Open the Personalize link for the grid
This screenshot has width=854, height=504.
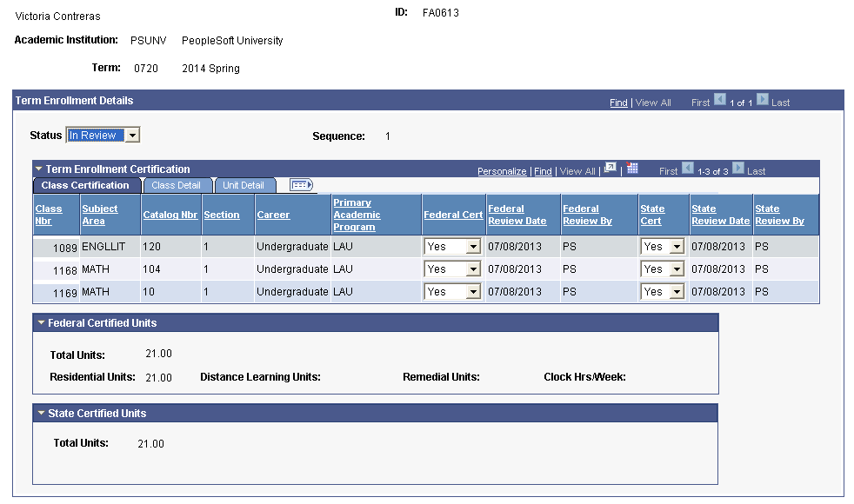tap(502, 170)
